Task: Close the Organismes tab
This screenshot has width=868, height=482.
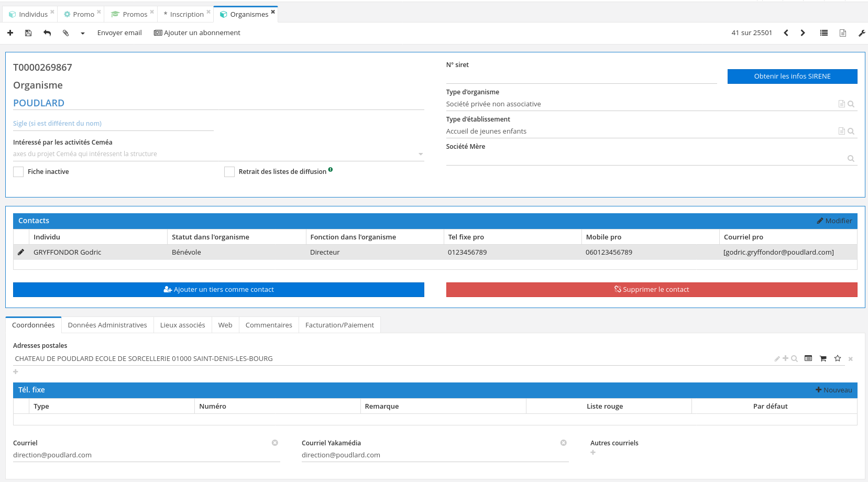Action: pos(273,12)
